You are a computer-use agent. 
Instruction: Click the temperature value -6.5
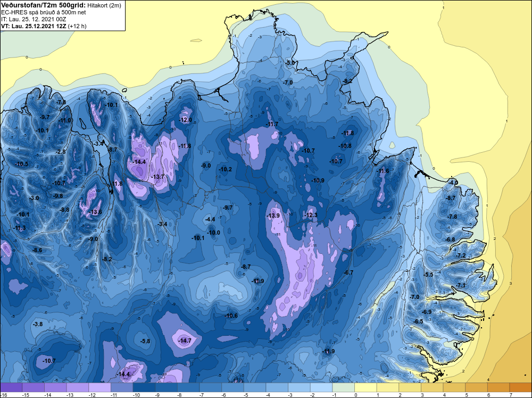click(x=418, y=321)
